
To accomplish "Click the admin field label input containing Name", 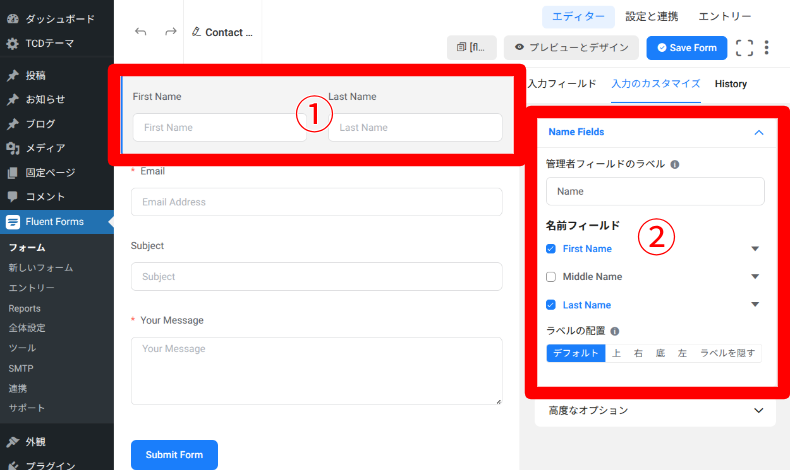I will click(x=655, y=191).
